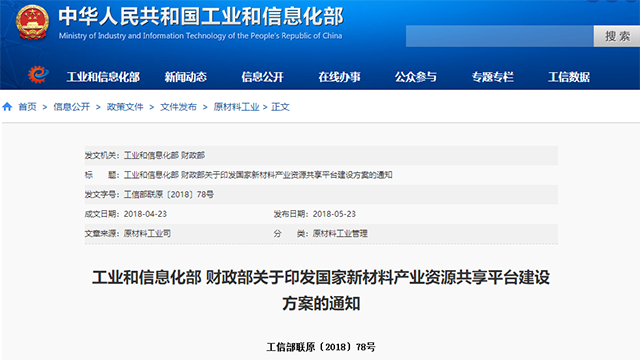Select the 信息公开 navigation tab
Viewport: 640px width, 360px height.
click(x=262, y=77)
